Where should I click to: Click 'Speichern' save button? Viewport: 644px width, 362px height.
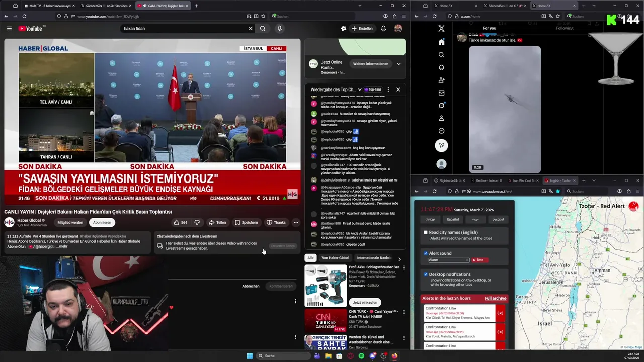[x=246, y=222]
